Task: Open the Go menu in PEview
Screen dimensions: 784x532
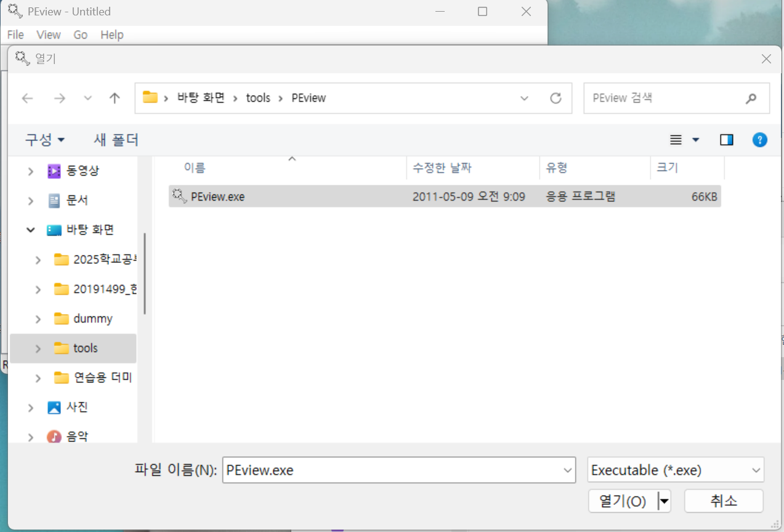Action: coord(81,35)
